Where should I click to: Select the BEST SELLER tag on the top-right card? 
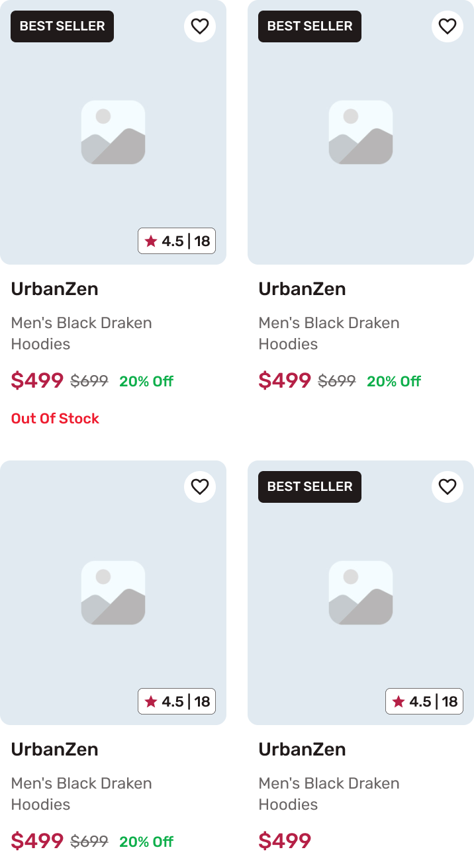tap(310, 26)
